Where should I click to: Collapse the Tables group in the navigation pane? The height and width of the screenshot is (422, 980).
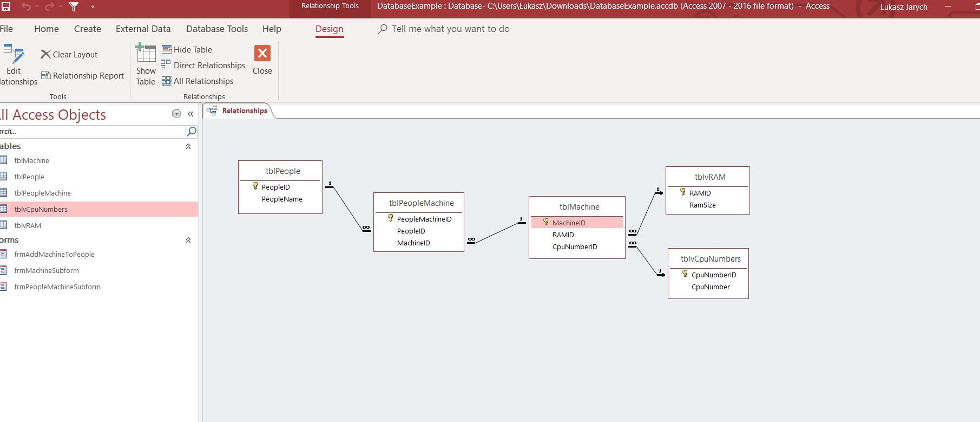point(188,146)
